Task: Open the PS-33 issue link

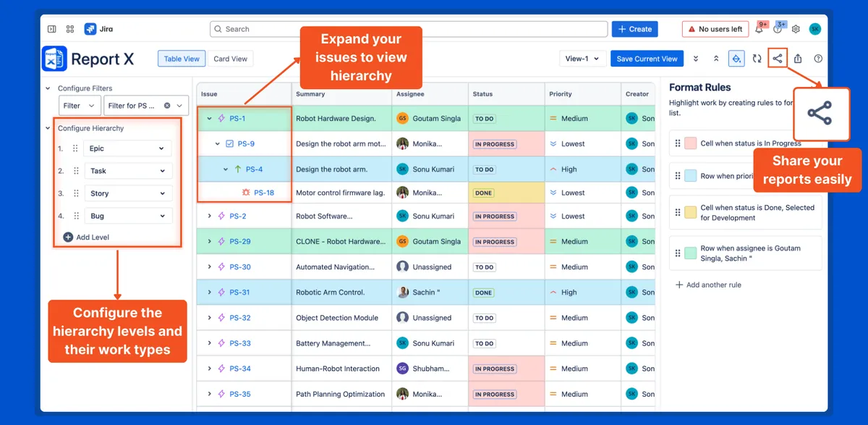Action: [x=240, y=343]
